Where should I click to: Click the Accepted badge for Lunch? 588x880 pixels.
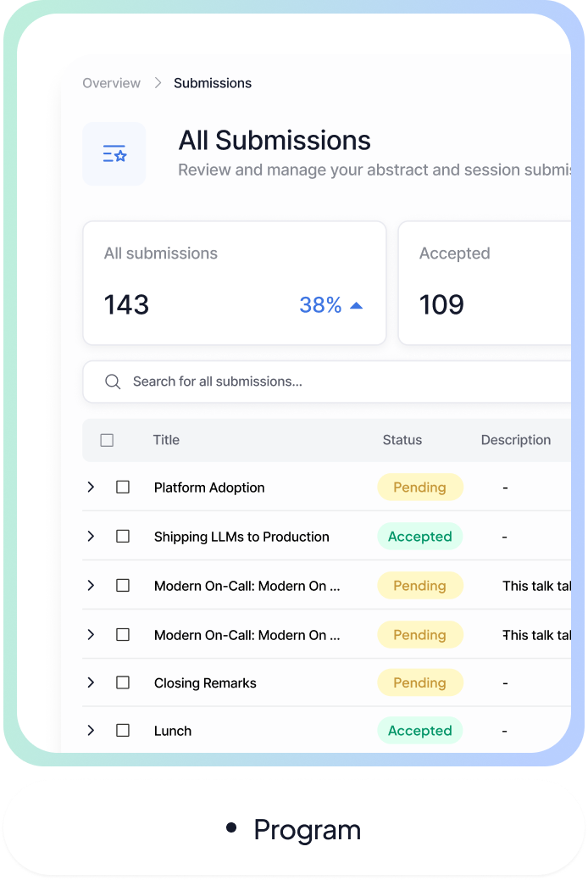click(x=420, y=730)
